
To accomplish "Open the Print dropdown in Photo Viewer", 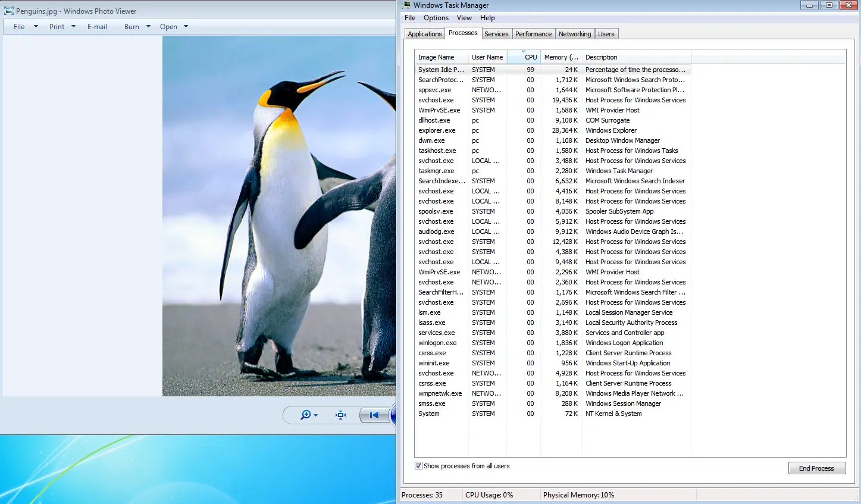I will click(x=62, y=27).
